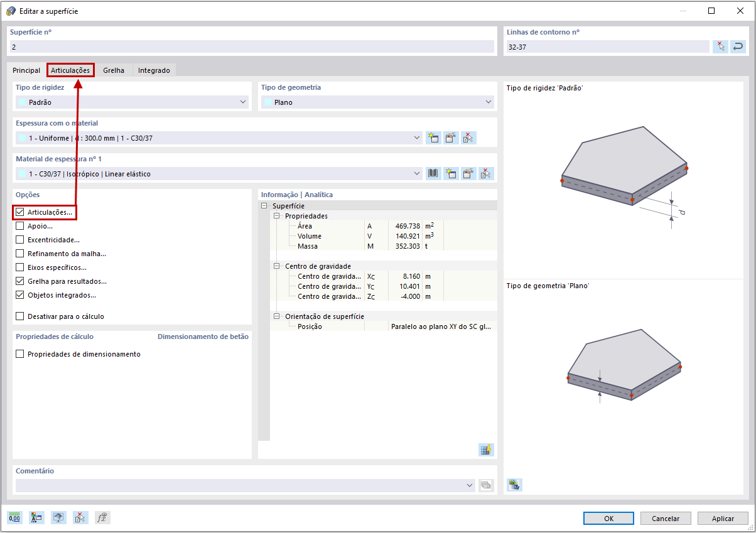Select the Zc value -4.000

[x=410, y=296]
